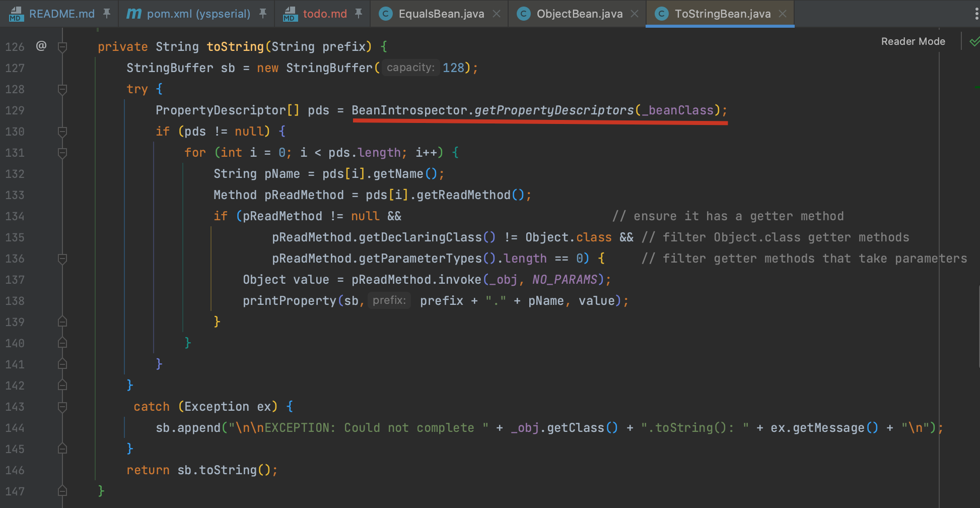Click the pin icon on README.md tab
Viewport: 980px width, 508px height.
[107, 14]
